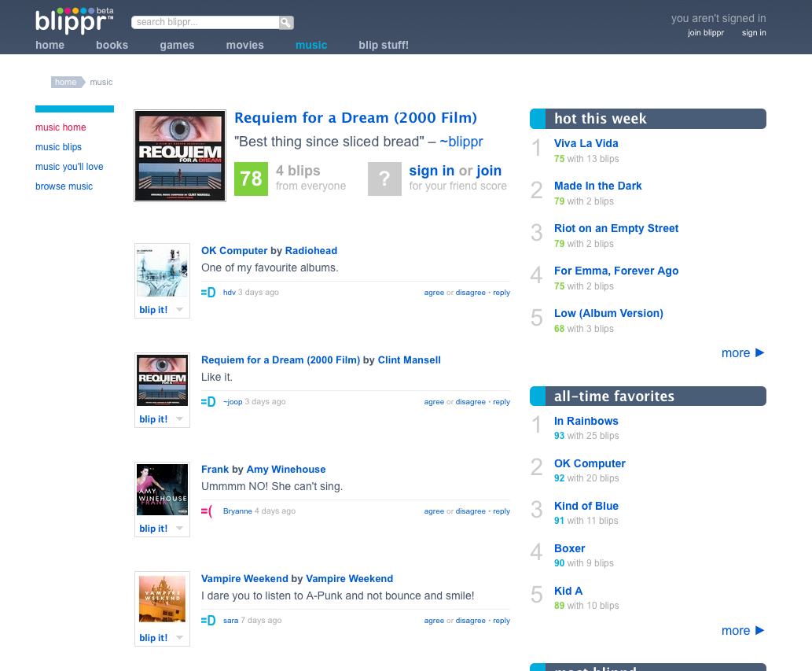Click the happy face icon beside sara
Screen dimensions: 812x671
208,621
